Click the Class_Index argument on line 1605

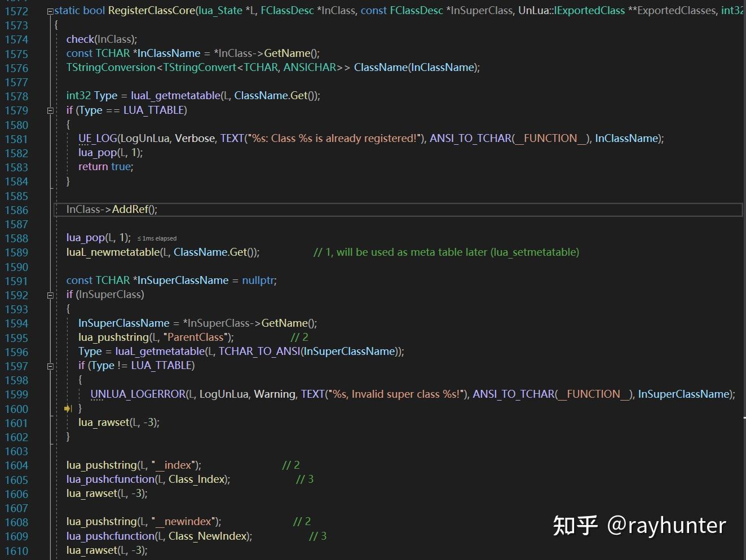pyautogui.click(x=197, y=479)
